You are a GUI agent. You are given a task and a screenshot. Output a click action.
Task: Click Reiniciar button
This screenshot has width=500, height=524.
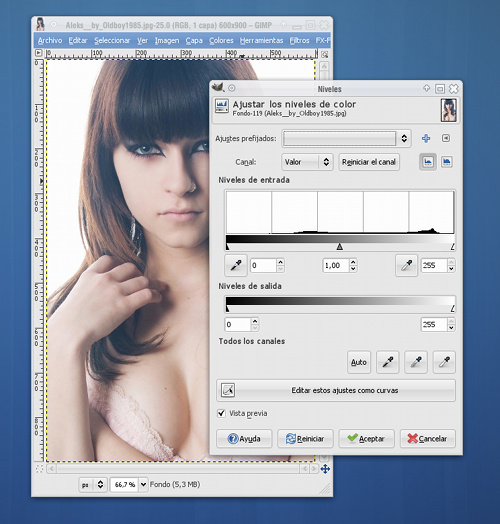pos(305,438)
